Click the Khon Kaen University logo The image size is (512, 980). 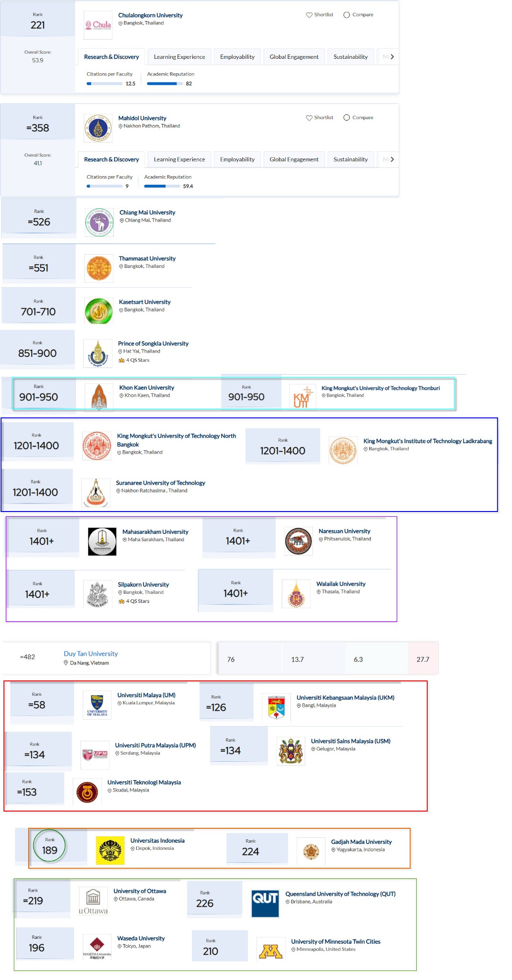pos(99,397)
